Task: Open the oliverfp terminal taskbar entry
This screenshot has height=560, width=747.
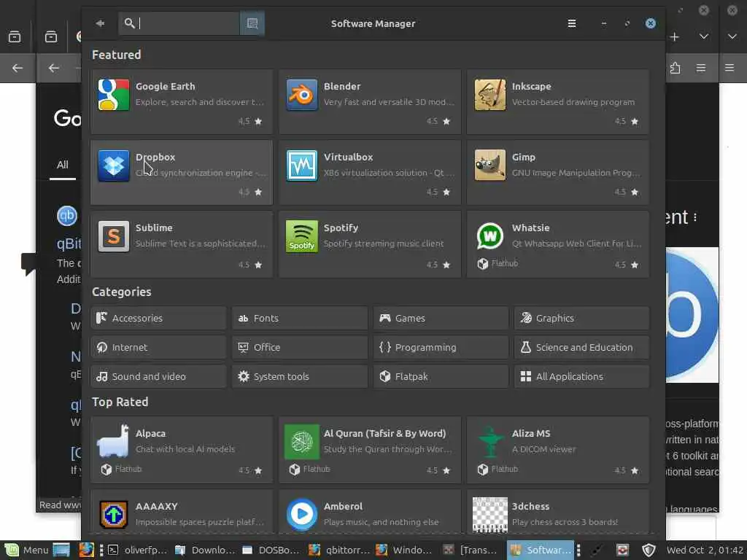Action: [137, 550]
